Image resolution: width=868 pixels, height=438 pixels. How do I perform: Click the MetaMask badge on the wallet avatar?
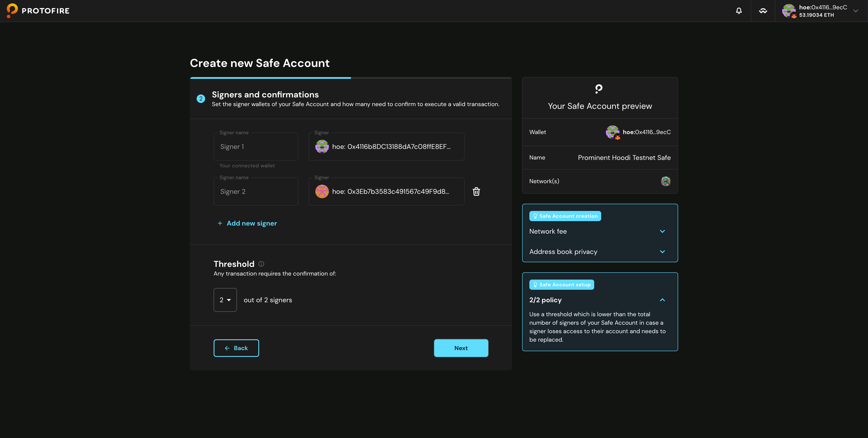(794, 15)
